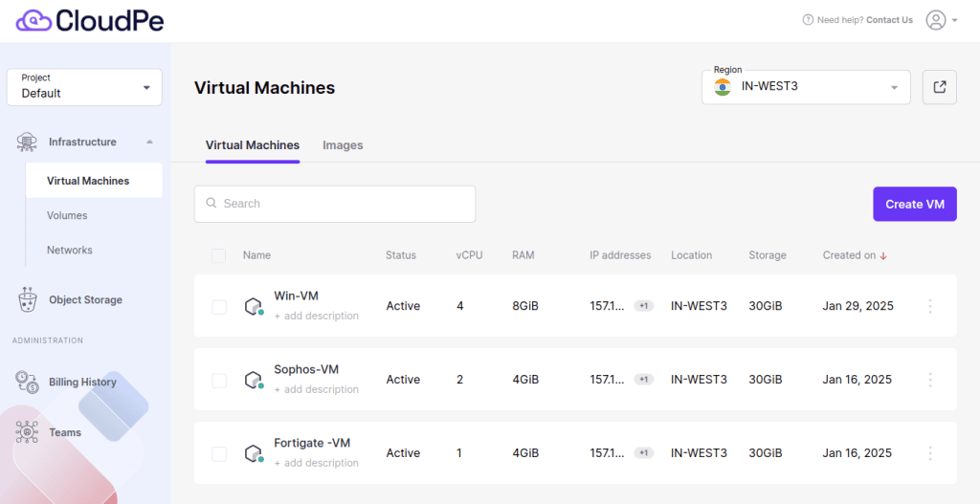Image resolution: width=980 pixels, height=504 pixels.
Task: Click the Infrastructure server icon
Action: (x=27, y=142)
